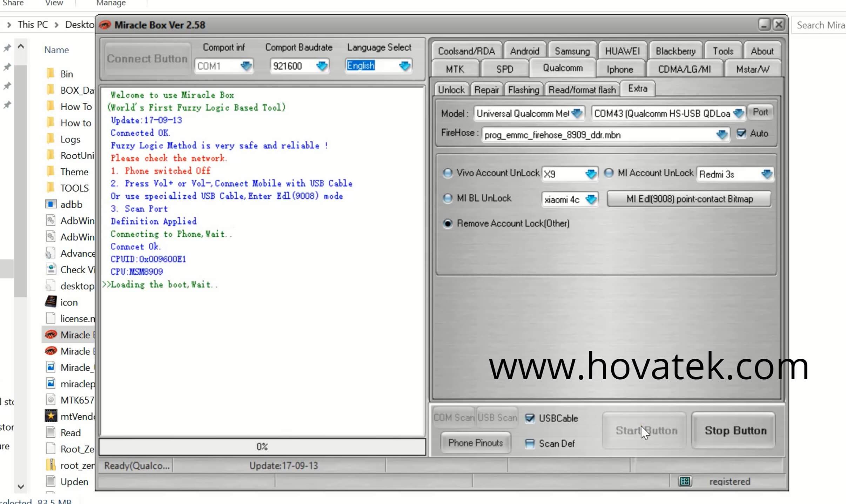
Task: Click the Check Vi file icon
Action: point(51,269)
